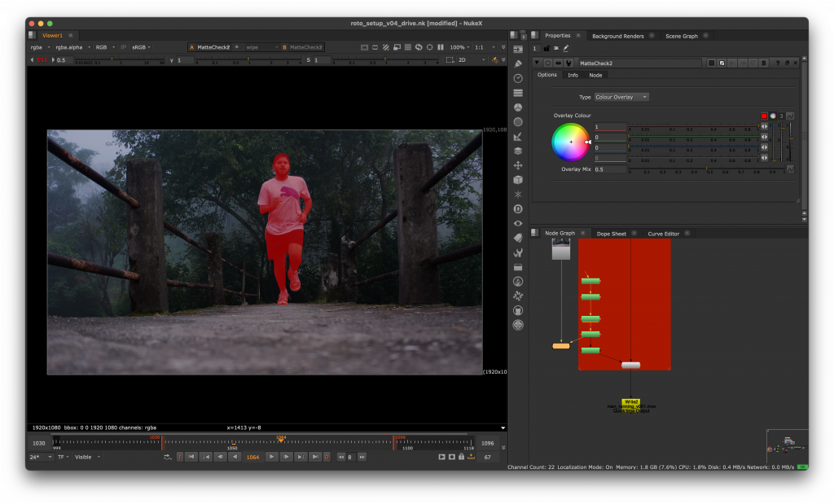The width and height of the screenshot is (834, 504).
Task: Toggle the timeline lock icon near the frame field
Action: click(x=461, y=458)
